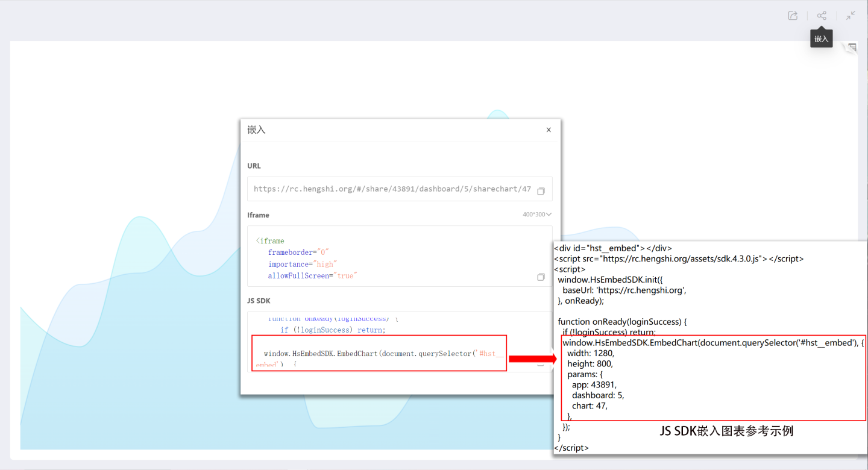The image size is (868, 470).
Task: Click the export arrow icon in top toolbar
Action: click(x=793, y=16)
